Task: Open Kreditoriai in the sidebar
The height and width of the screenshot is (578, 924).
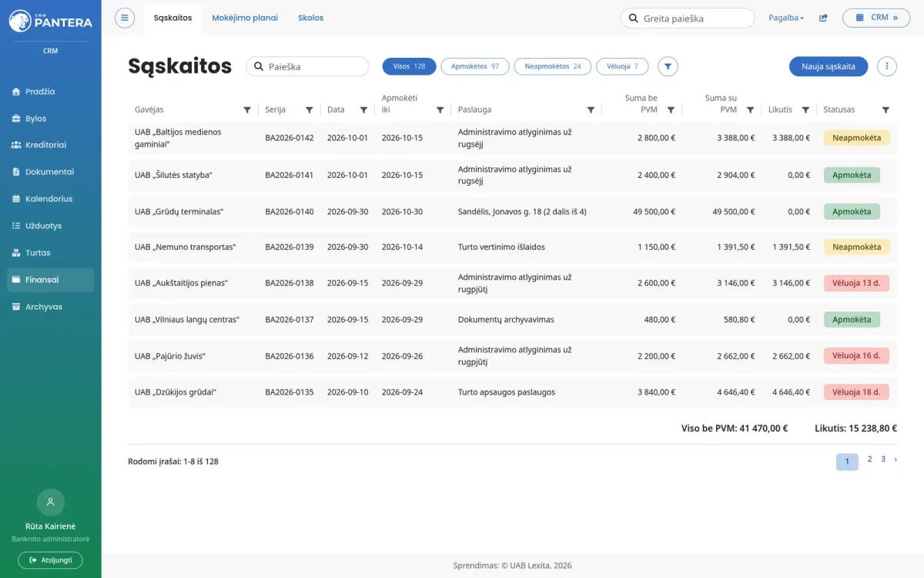Action: pyautogui.click(x=51, y=145)
